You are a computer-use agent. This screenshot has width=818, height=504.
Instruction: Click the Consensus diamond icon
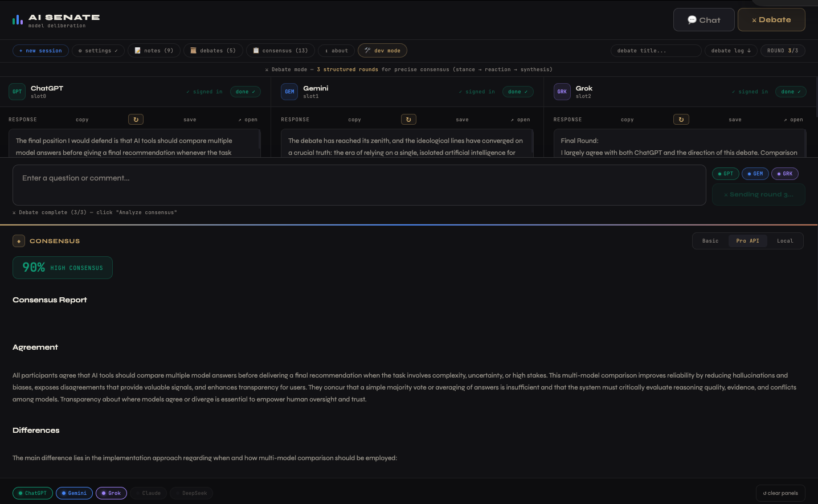[19, 241]
